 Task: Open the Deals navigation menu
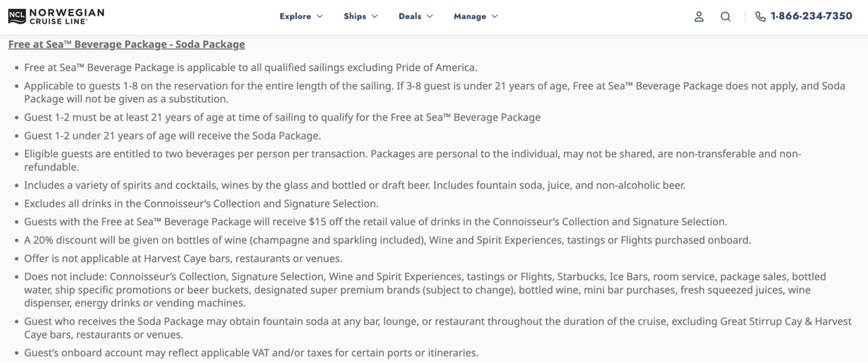(410, 17)
